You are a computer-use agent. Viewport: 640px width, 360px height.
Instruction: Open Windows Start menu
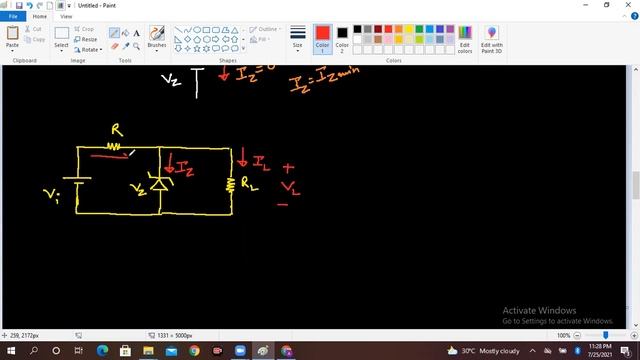[11, 351]
